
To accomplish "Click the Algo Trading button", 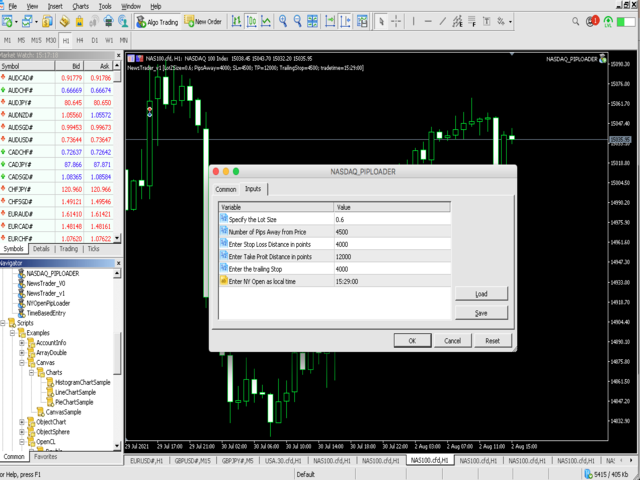I will pos(158,22).
